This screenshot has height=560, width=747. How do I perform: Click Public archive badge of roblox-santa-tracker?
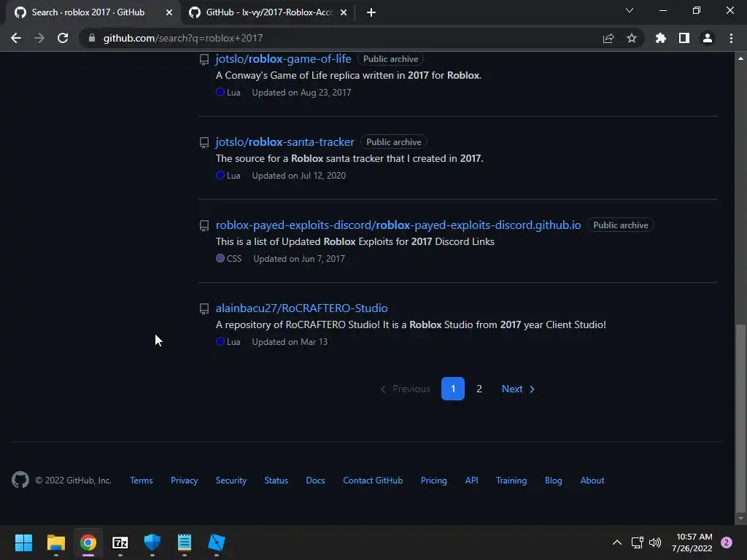pos(394,142)
